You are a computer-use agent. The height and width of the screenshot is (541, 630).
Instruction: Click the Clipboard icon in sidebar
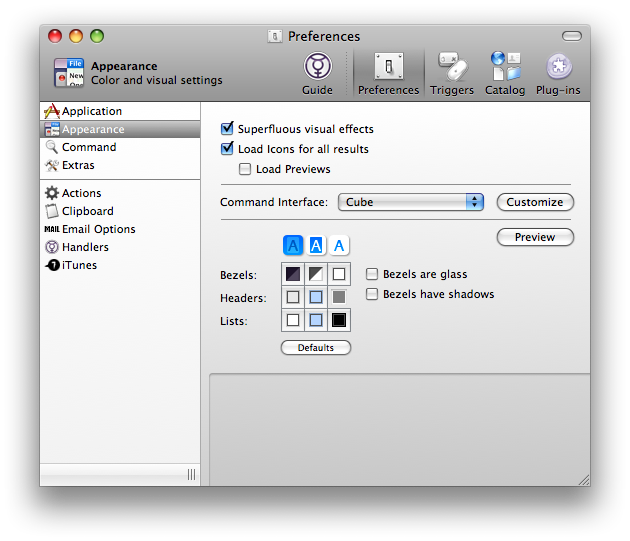(x=52, y=211)
